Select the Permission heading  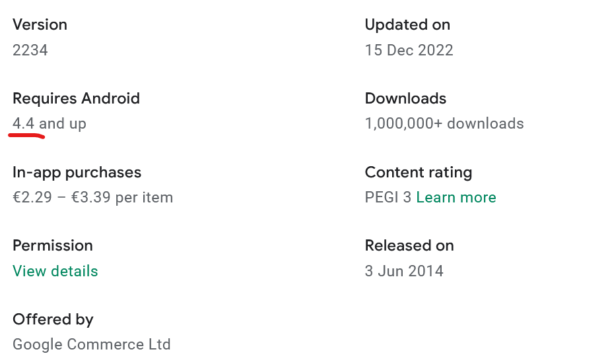tap(53, 245)
